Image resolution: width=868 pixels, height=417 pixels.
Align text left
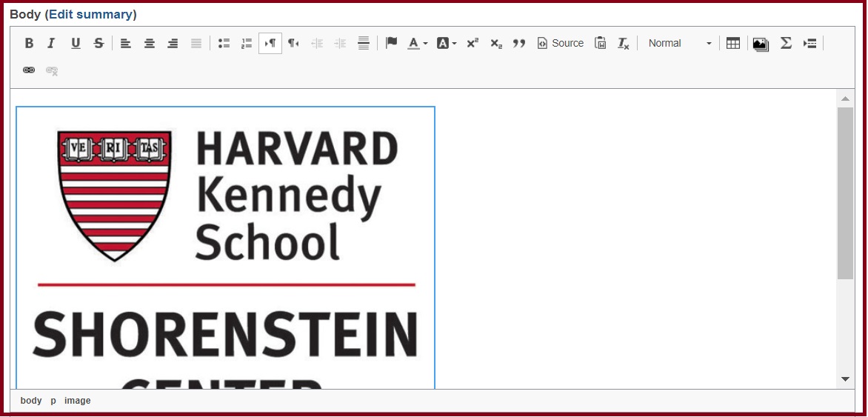point(126,43)
